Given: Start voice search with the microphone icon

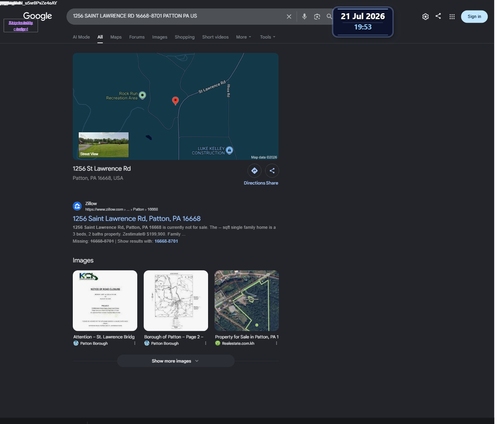Looking at the screenshot, I should (304, 17).
